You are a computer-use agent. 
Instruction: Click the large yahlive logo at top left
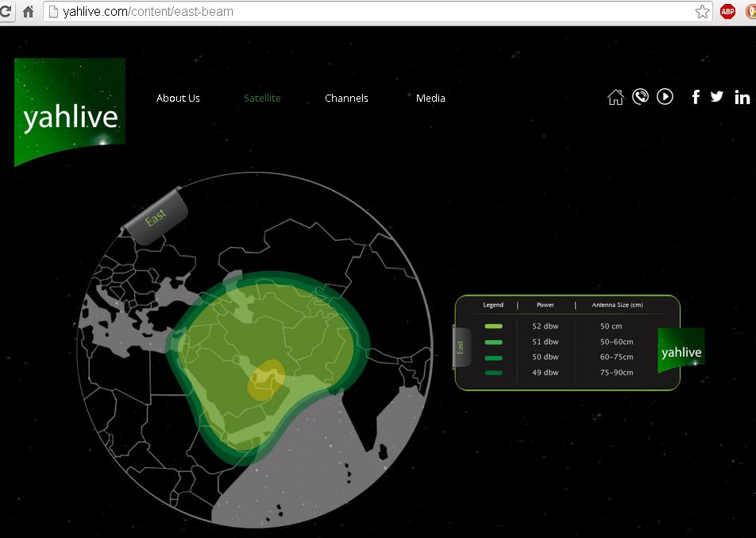click(x=70, y=111)
